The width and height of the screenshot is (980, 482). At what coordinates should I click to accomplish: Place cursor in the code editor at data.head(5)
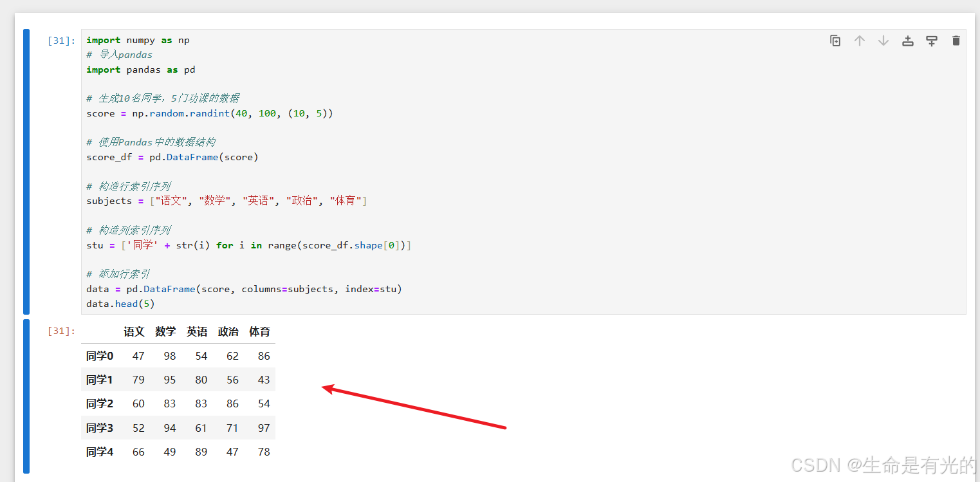[121, 304]
